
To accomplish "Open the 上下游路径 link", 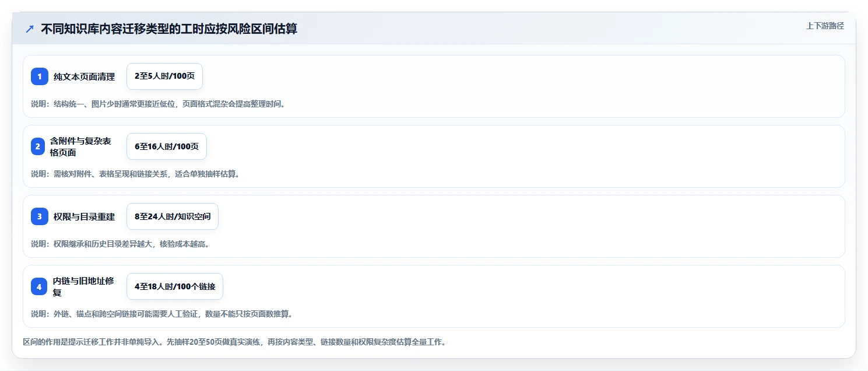I will point(825,26).
